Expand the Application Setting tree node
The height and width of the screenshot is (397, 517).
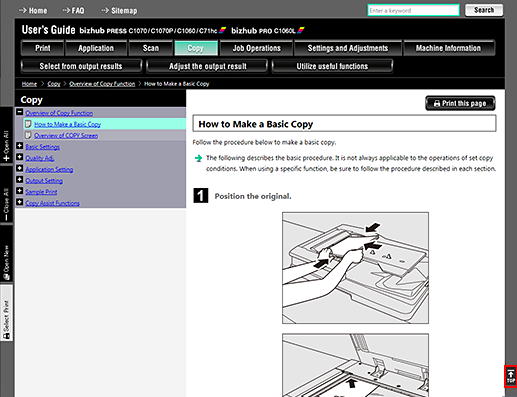(20, 169)
